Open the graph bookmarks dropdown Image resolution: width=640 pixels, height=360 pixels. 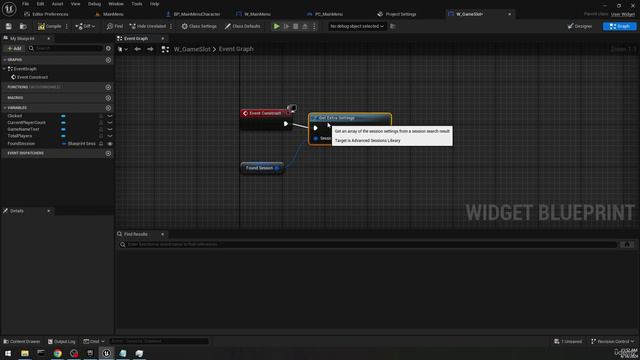click(x=122, y=49)
